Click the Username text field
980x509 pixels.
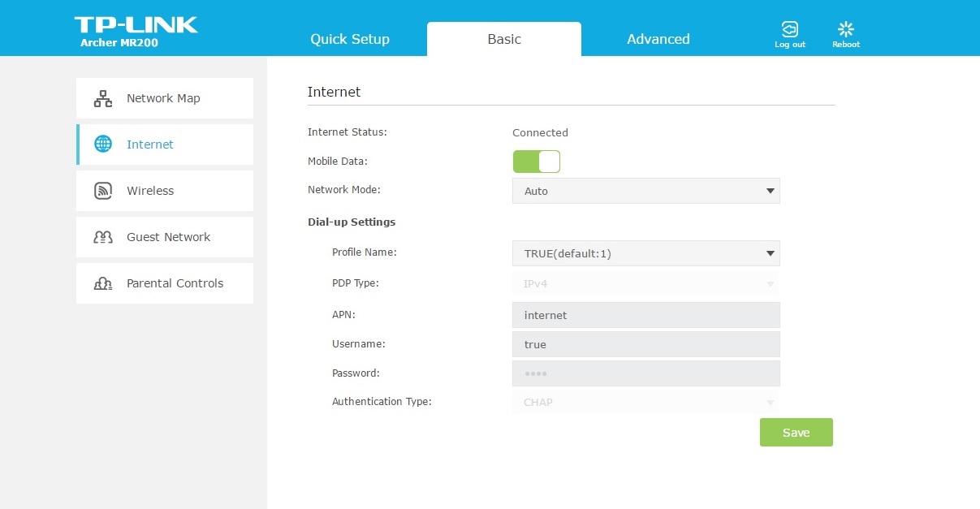[x=645, y=344]
